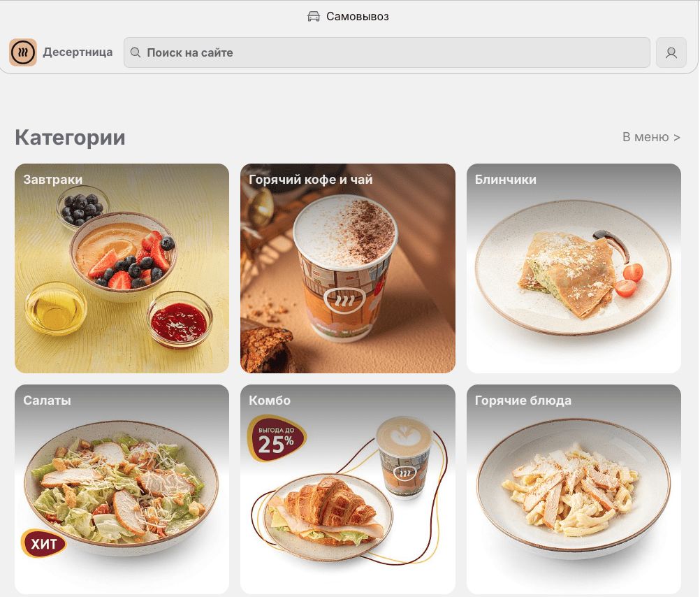
Task: Click the coffee cup in Комбо image
Action: pyautogui.click(x=404, y=458)
